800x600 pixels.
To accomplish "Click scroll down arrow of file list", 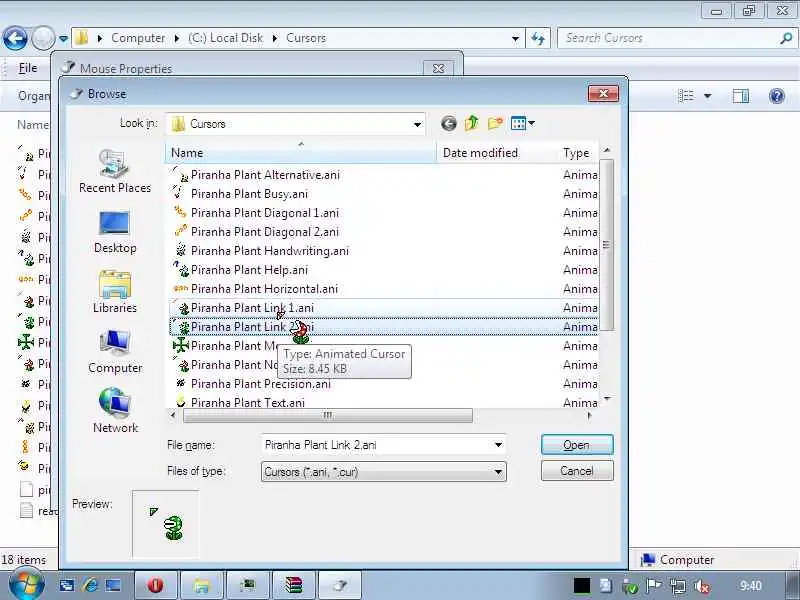I will point(607,398).
